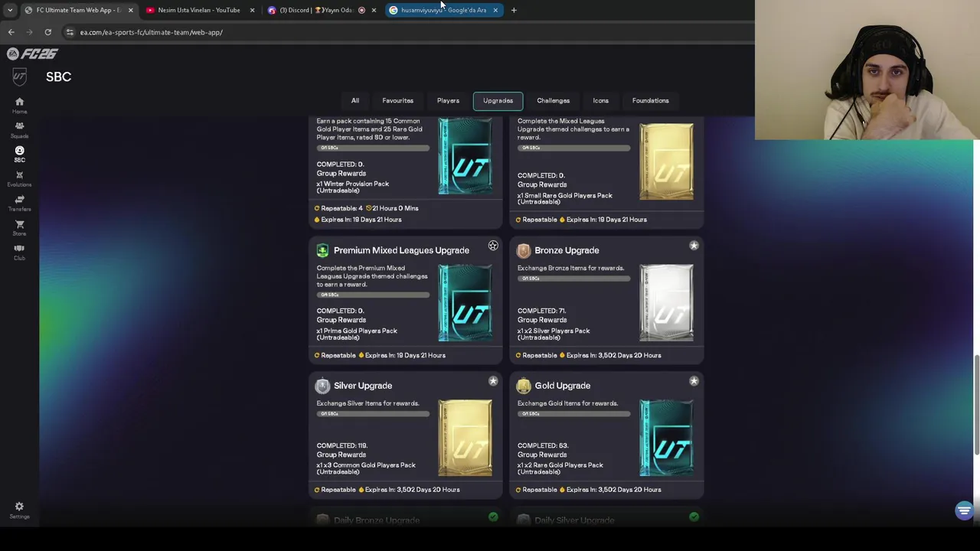Click the FC26 logo
980x551 pixels.
[x=32, y=54]
